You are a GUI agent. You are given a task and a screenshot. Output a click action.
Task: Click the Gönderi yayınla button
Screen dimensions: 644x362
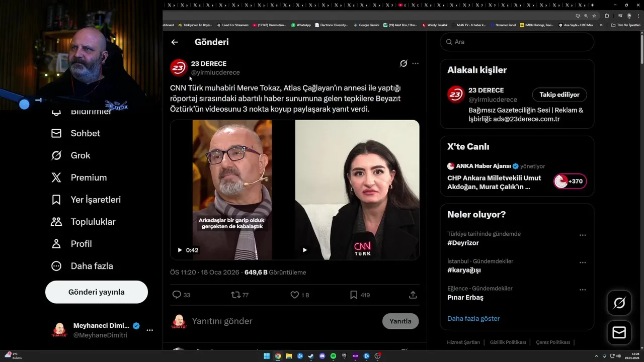click(x=97, y=292)
